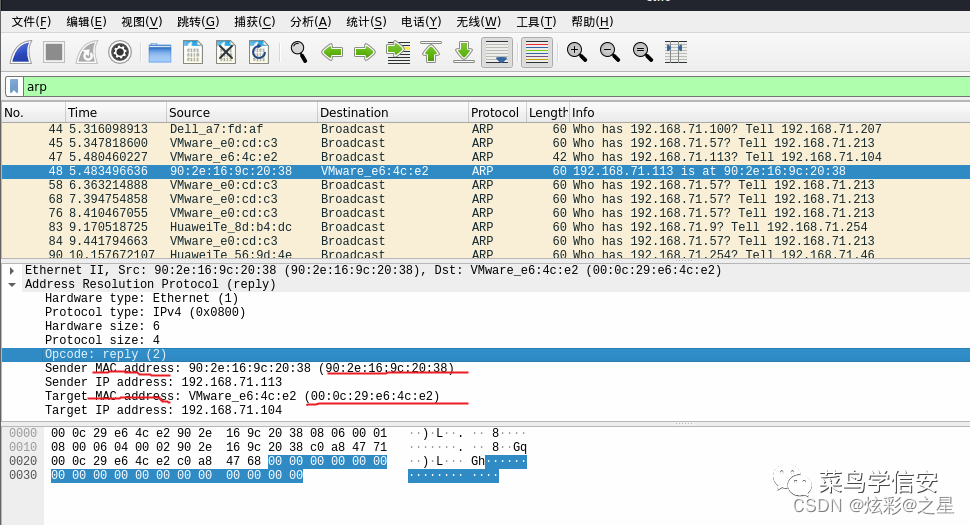Restart the current capture
Image resolution: width=970 pixels, height=525 pixels.
(87, 52)
